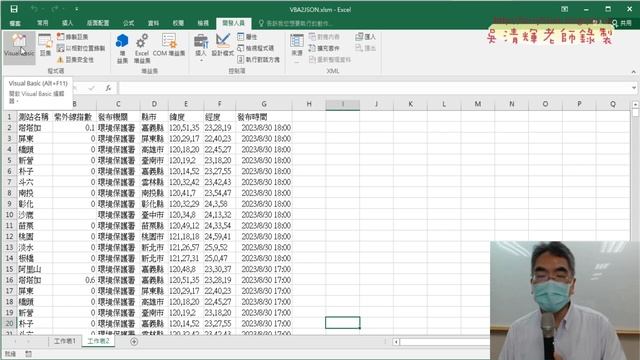
Task: Add a new sheet with the plus button
Action: click(x=134, y=342)
